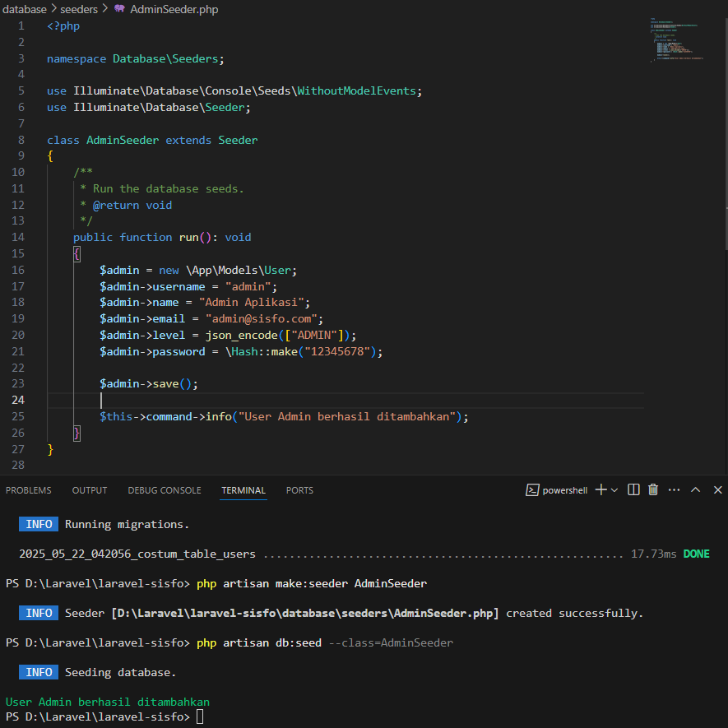The width and height of the screenshot is (728, 728).
Task: Switch to the PROBLEMS tab
Action: pos(28,490)
